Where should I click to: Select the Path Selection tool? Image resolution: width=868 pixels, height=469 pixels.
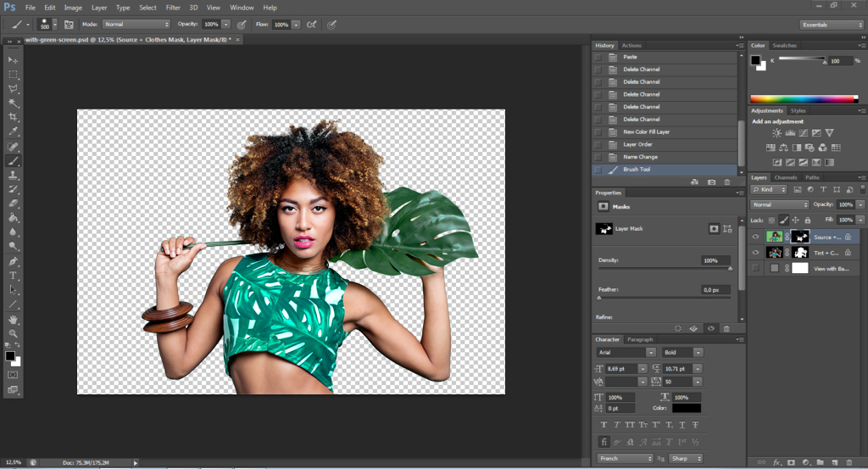[x=13, y=289]
